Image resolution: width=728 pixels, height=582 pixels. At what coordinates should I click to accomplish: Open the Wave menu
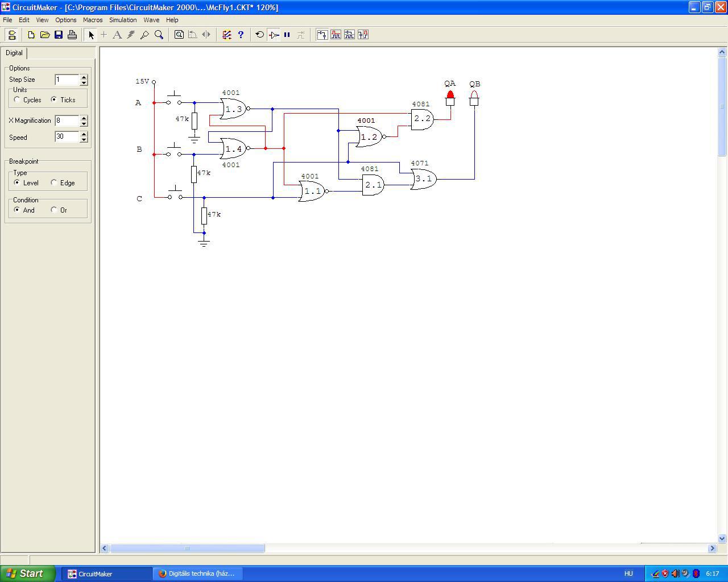point(151,20)
